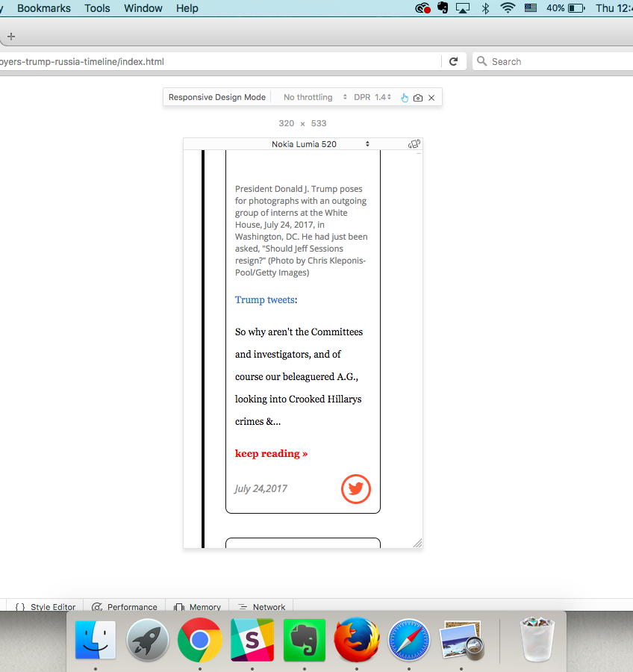Image resolution: width=633 pixels, height=672 pixels.
Task: Open the Wi-Fi status menu
Action: point(508,8)
